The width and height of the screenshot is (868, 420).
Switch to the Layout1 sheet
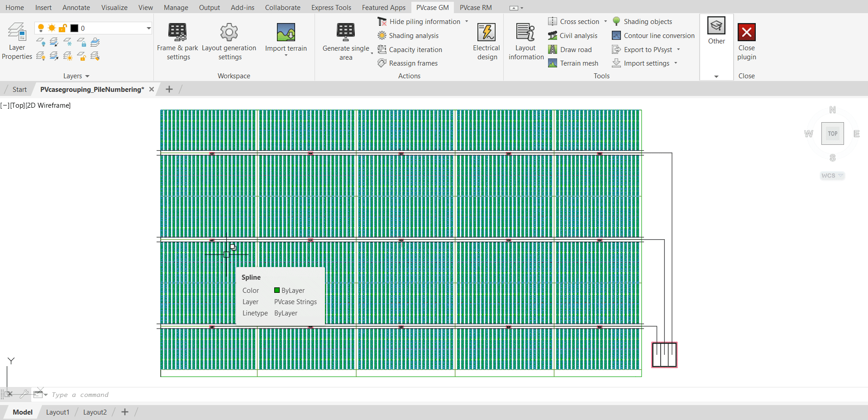click(57, 412)
